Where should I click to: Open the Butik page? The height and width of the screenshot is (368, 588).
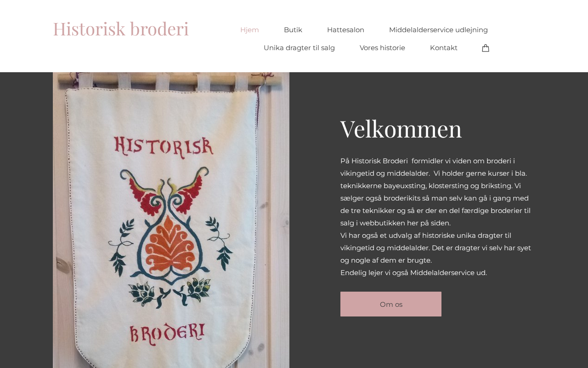[293, 30]
